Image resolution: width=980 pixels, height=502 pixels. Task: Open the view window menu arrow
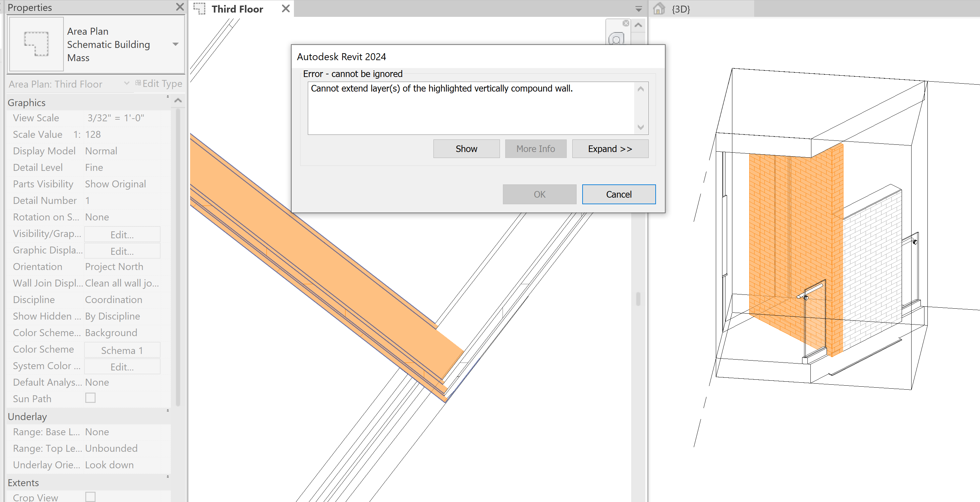click(x=638, y=9)
